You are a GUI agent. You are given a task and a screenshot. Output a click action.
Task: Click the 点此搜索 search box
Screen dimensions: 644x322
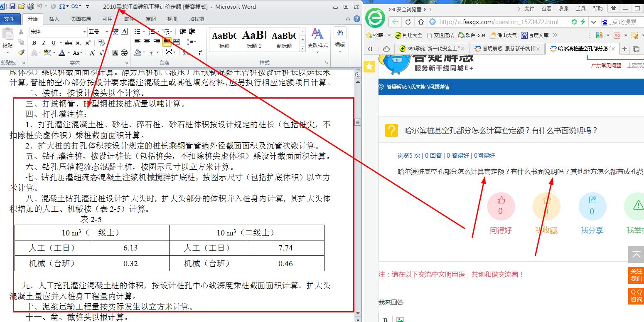click(x=624, y=22)
